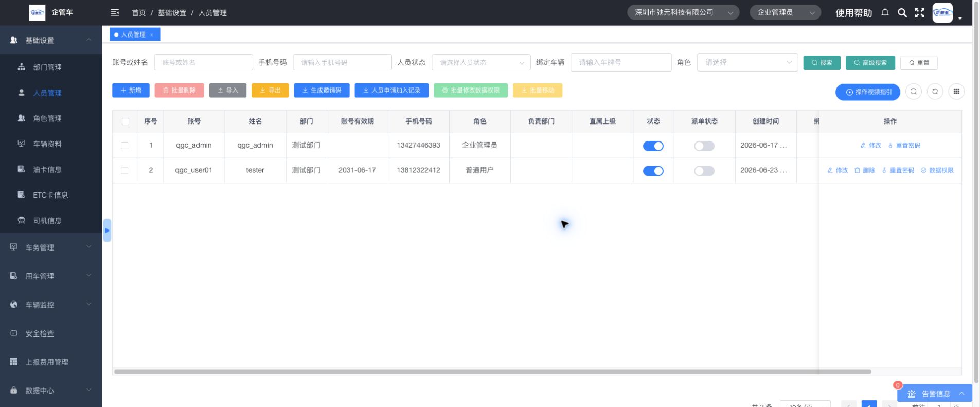Expand the 数据中心 sidebar group

tap(51, 391)
